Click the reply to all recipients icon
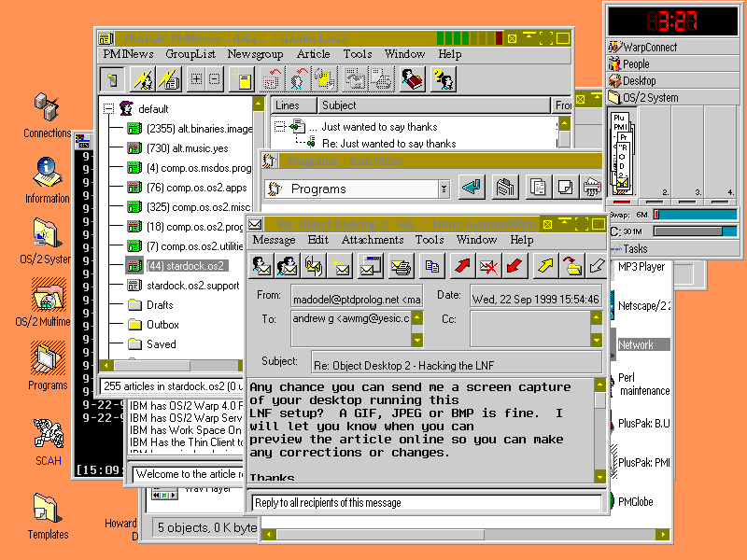 coord(288,266)
